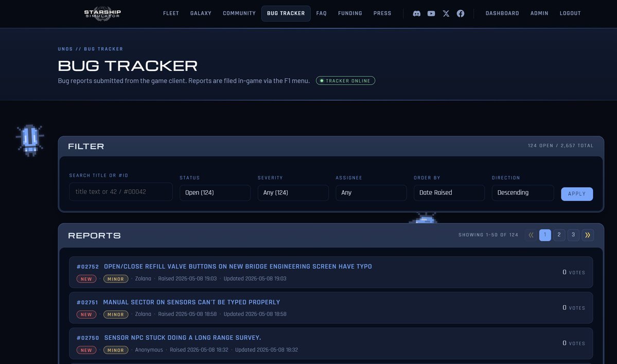Open the Status dropdown showing Open (124)
Screen dimensions: 617x364
coord(215,193)
